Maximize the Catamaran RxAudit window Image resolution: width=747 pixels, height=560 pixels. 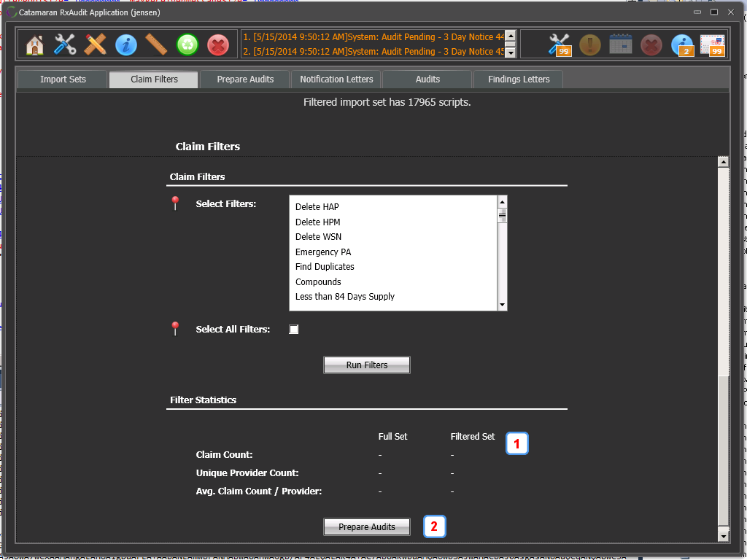pos(714,12)
